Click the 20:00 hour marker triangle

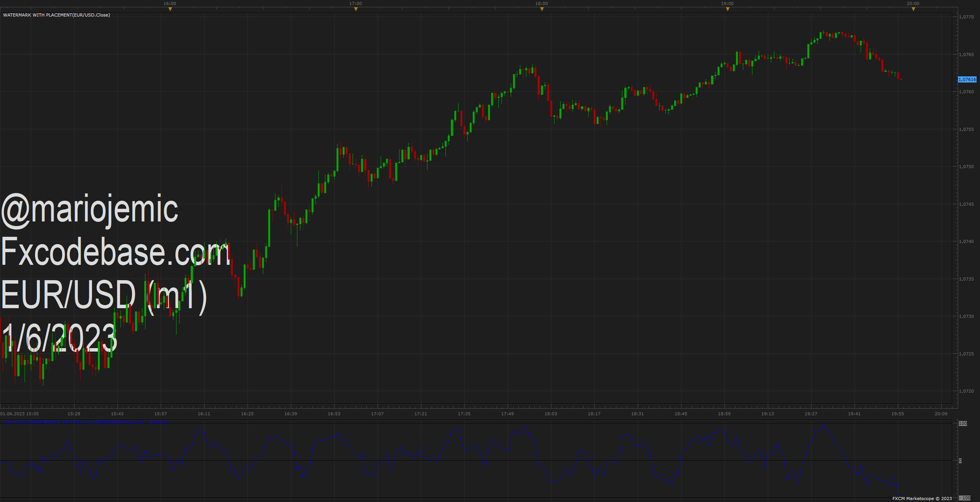[913, 10]
